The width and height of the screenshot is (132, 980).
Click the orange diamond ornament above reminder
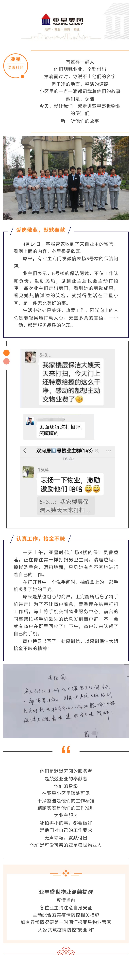66,873
